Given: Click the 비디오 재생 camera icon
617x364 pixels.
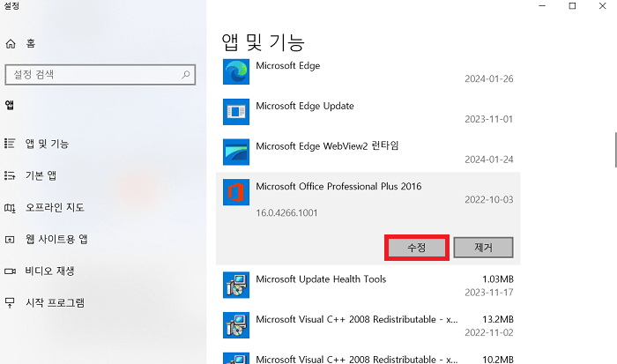Looking at the screenshot, I should click(x=10, y=271).
